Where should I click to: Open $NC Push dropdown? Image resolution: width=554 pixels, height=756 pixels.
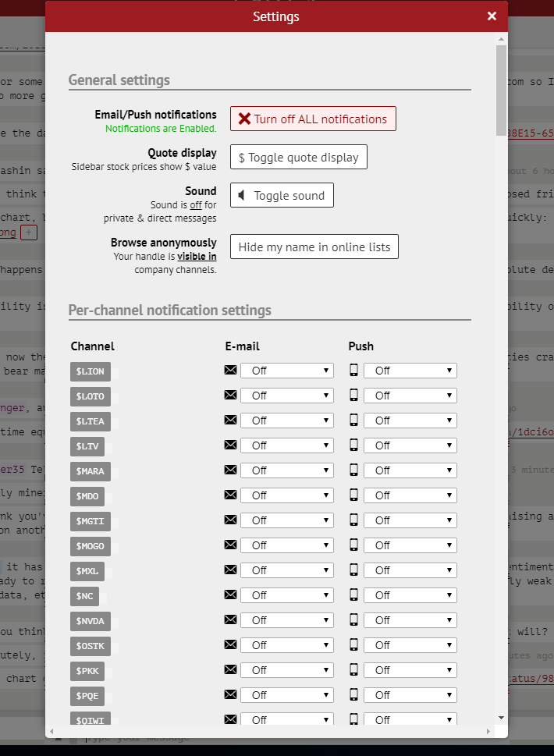point(410,595)
